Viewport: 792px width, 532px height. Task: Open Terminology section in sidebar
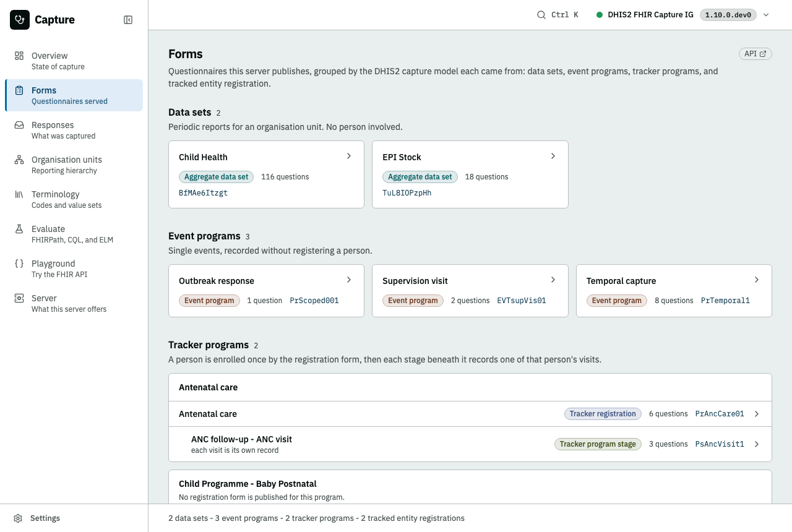pos(74,199)
